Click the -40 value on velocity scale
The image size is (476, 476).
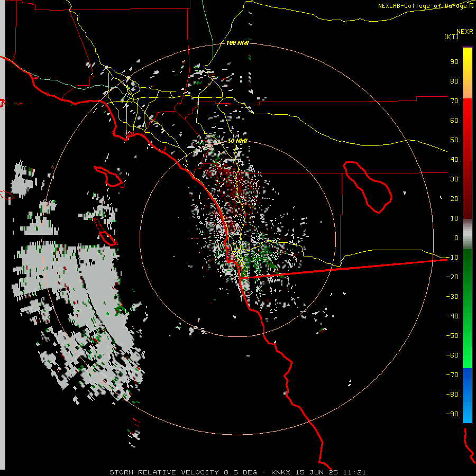click(x=452, y=316)
